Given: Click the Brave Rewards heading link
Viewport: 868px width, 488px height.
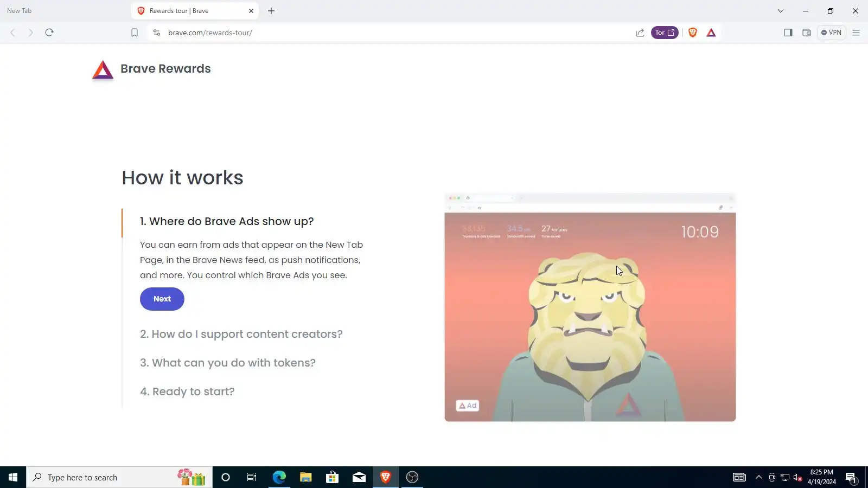Looking at the screenshot, I should [x=165, y=69].
